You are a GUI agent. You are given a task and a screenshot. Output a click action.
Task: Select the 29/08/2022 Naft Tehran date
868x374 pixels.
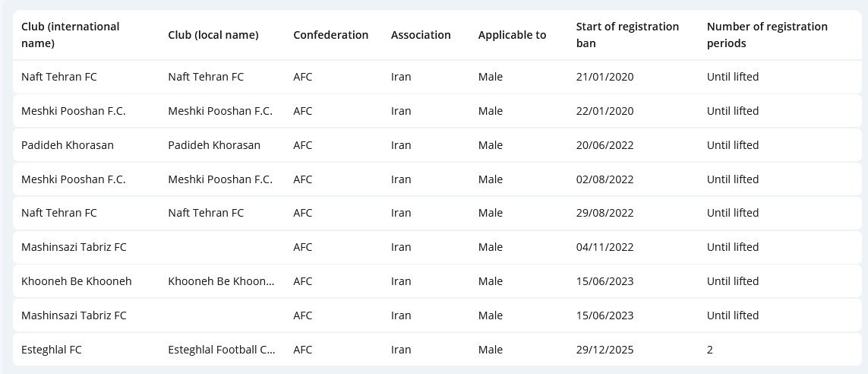point(604,213)
